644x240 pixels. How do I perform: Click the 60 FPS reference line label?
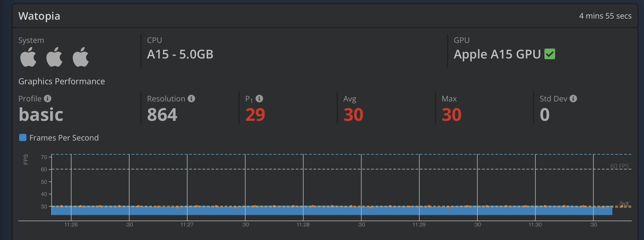pos(619,166)
